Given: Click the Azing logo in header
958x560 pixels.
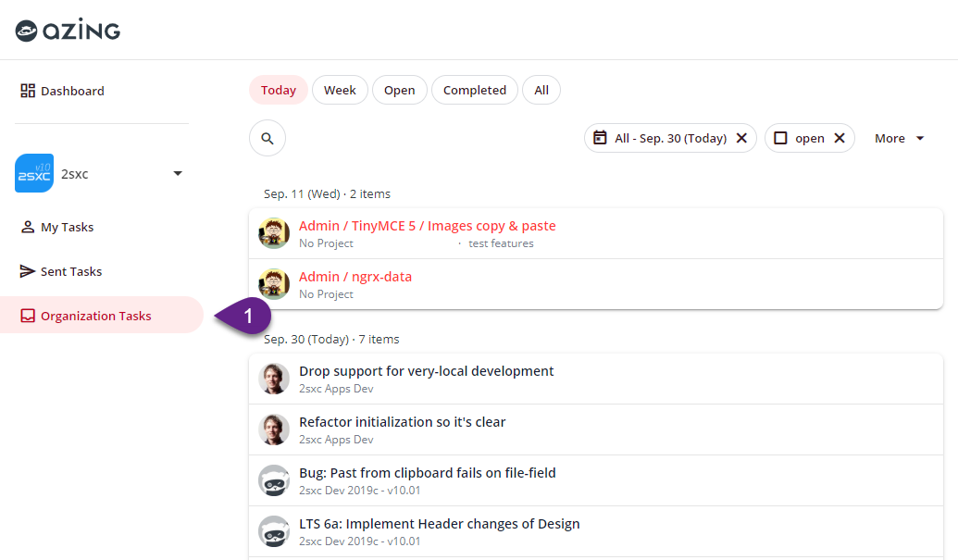Looking at the screenshot, I should [x=68, y=31].
